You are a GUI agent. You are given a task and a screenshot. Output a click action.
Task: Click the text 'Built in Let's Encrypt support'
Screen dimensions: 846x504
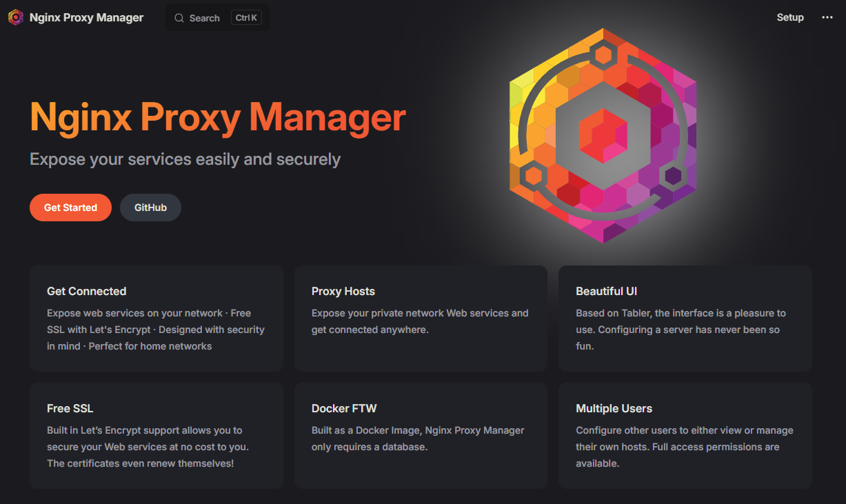click(114, 430)
